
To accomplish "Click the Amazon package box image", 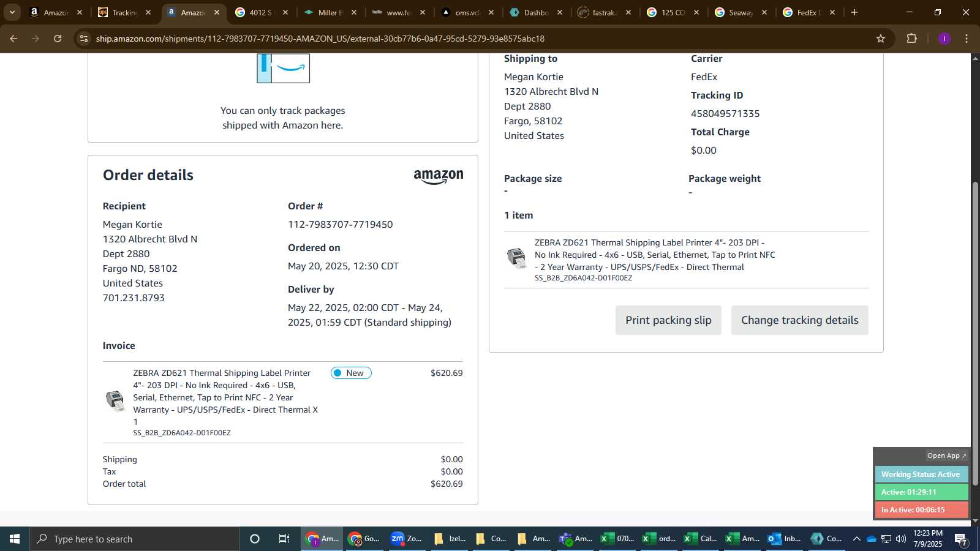I will pyautogui.click(x=283, y=67).
